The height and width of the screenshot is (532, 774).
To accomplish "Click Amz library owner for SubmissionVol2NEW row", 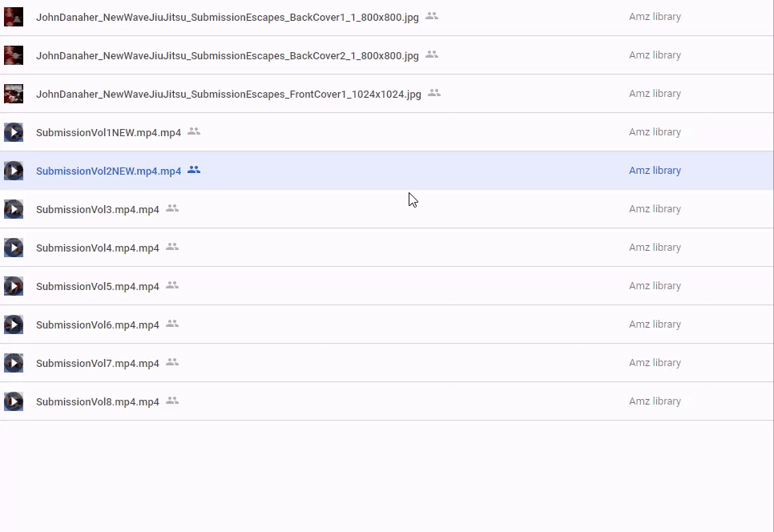I will (x=655, y=171).
